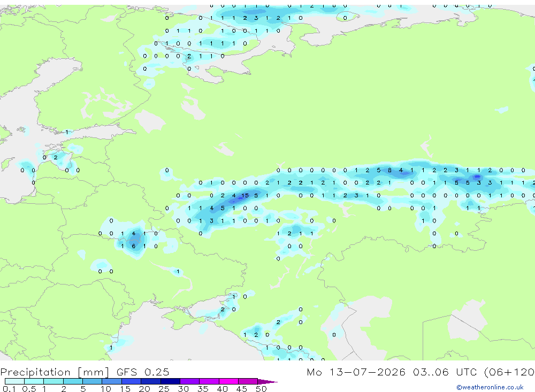Click the '0.1' legend scale label

click(x=9, y=389)
